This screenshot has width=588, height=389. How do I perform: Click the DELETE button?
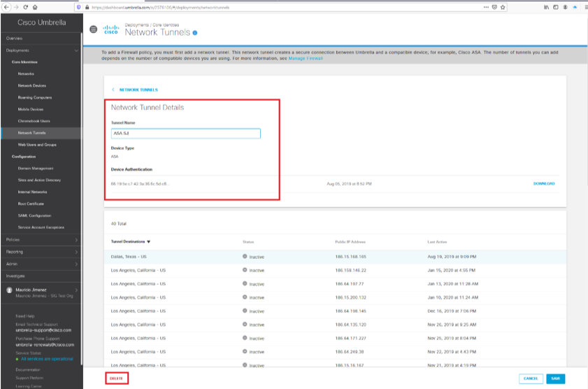point(117,379)
